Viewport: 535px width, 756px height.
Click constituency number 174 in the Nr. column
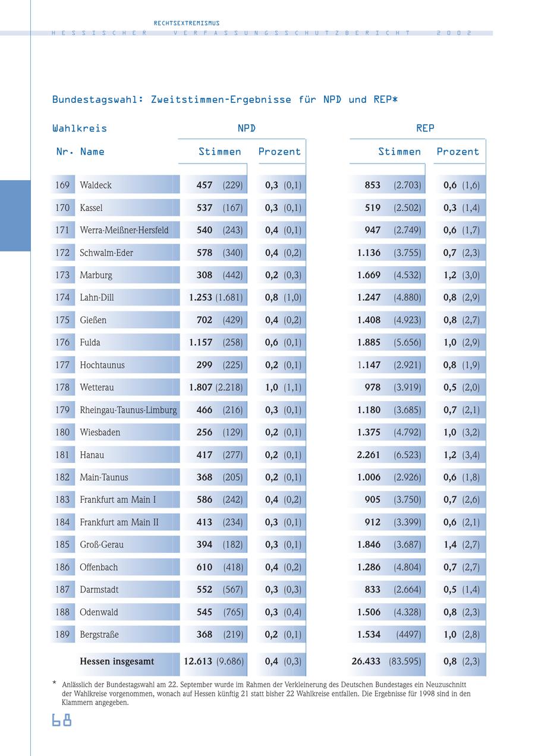62,297
